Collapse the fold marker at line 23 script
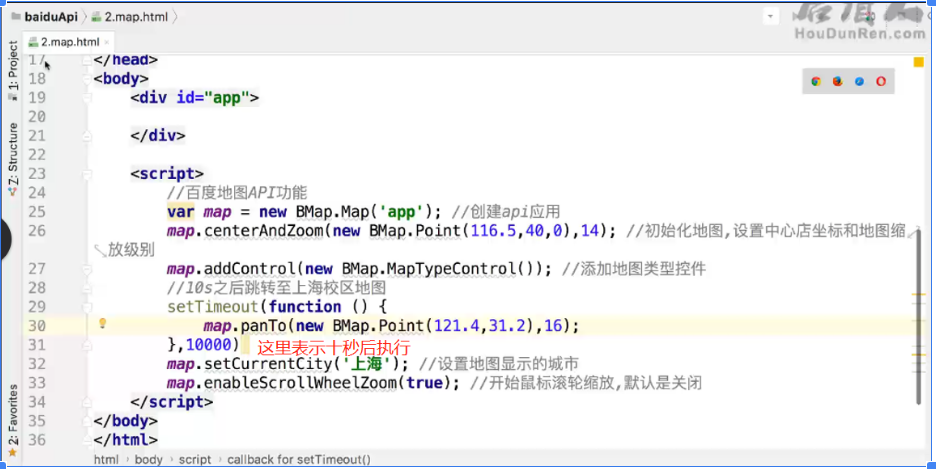This screenshot has width=936, height=469. point(87,174)
